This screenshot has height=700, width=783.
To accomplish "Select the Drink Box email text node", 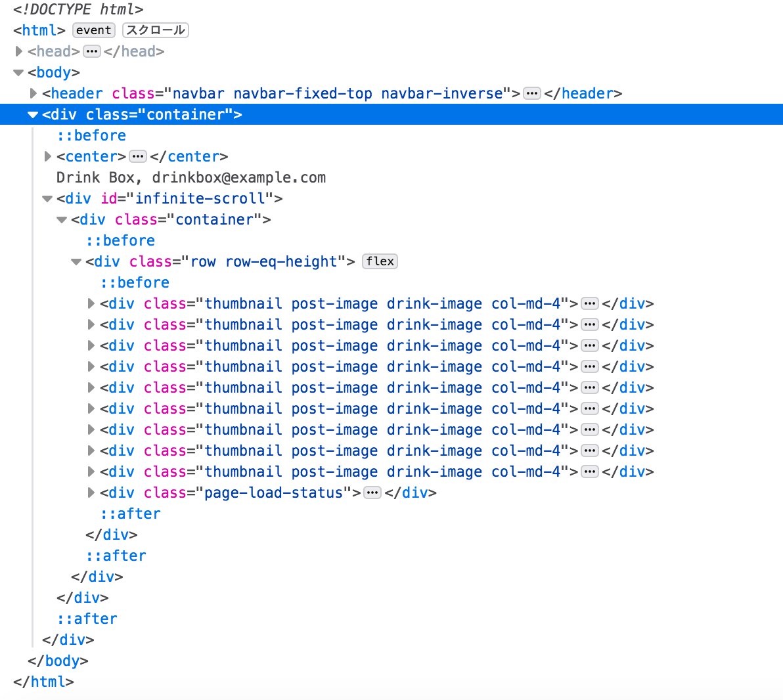I will point(190,177).
